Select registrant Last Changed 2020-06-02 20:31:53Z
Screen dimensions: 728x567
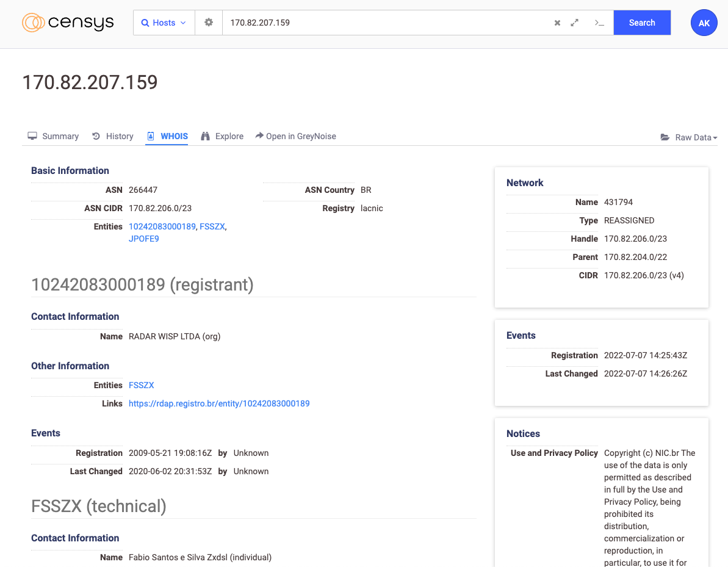click(x=170, y=471)
